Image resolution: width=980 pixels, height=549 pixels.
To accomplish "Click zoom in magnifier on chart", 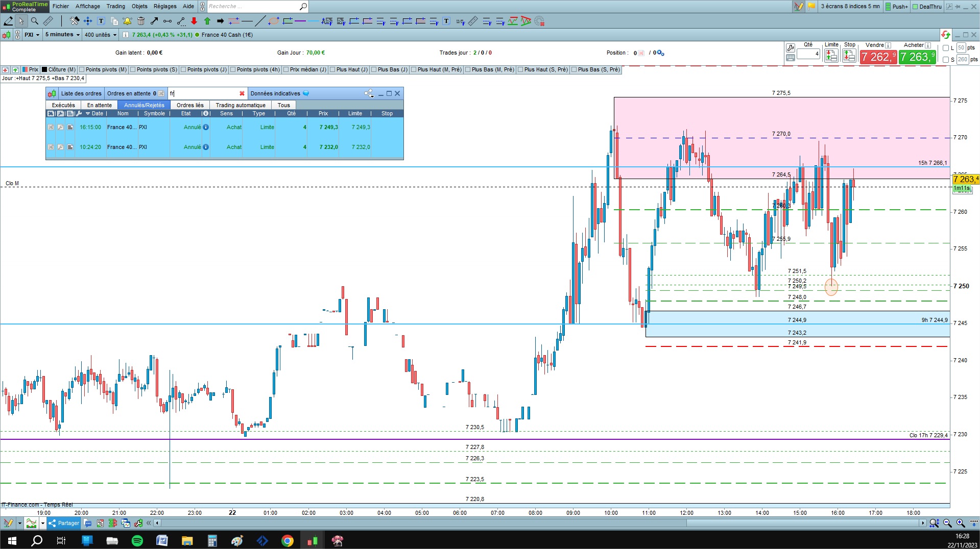I will tap(961, 523).
